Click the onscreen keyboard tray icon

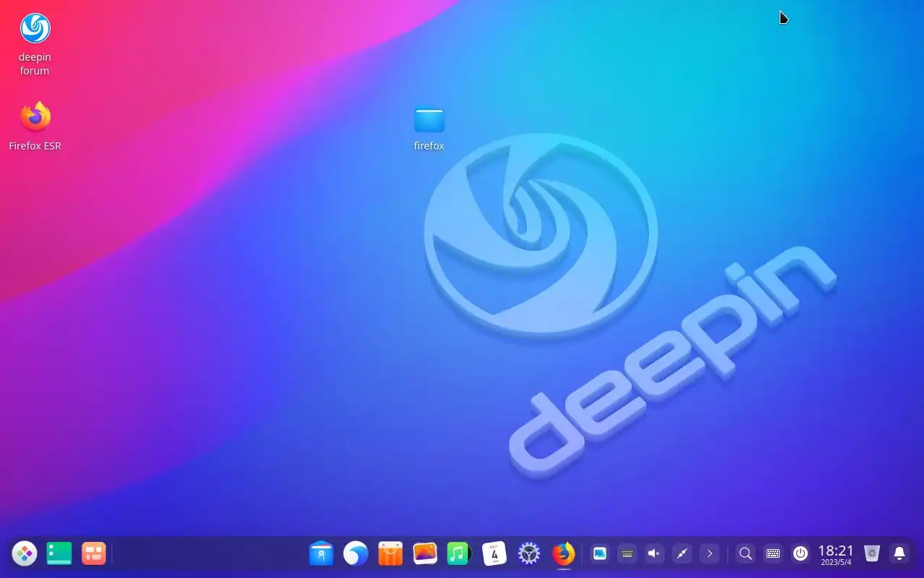(627, 554)
